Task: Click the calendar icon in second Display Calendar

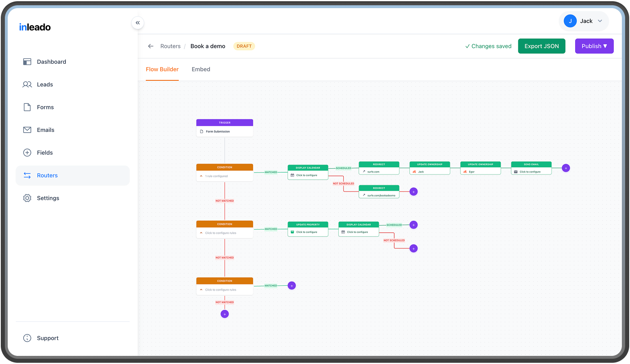Action: pos(343,232)
